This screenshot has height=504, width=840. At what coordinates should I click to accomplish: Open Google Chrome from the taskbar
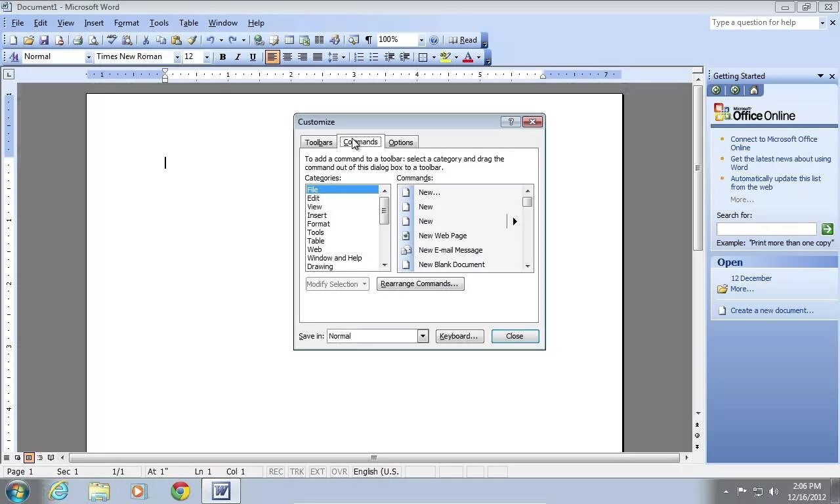180,491
